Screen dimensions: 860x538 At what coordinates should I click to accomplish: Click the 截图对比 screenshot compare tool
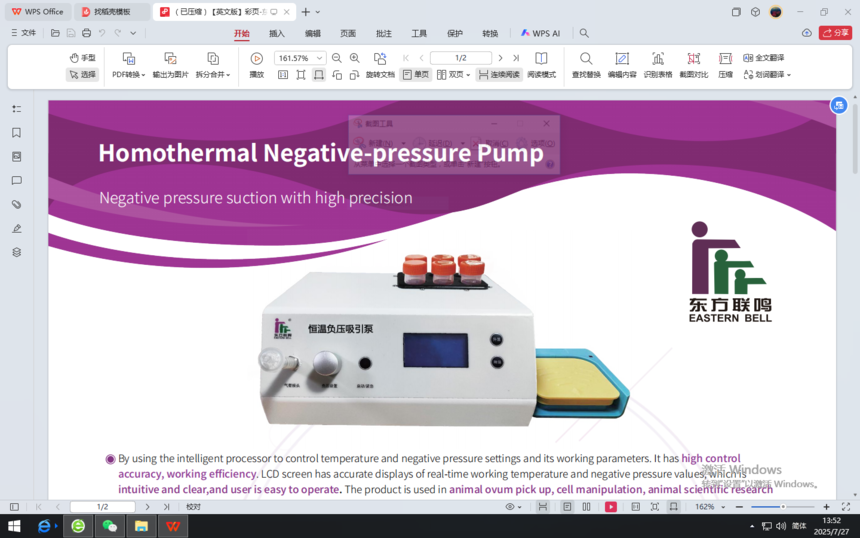tap(693, 59)
